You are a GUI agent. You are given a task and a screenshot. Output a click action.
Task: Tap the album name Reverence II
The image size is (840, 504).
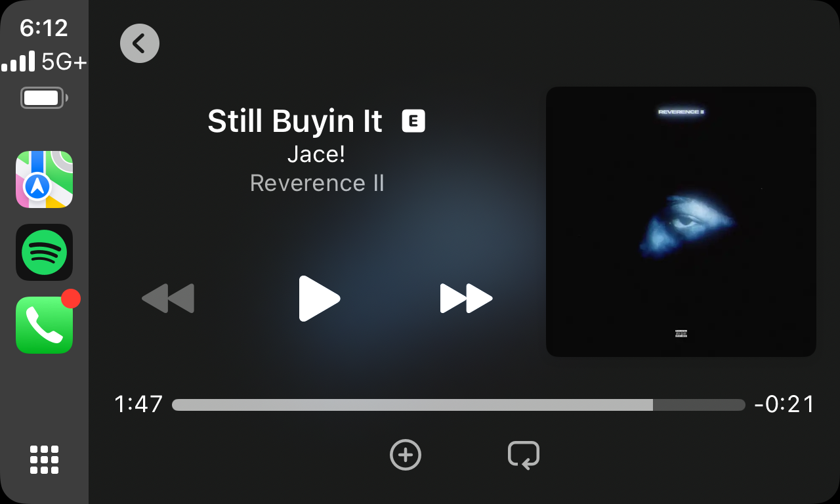tap(317, 183)
